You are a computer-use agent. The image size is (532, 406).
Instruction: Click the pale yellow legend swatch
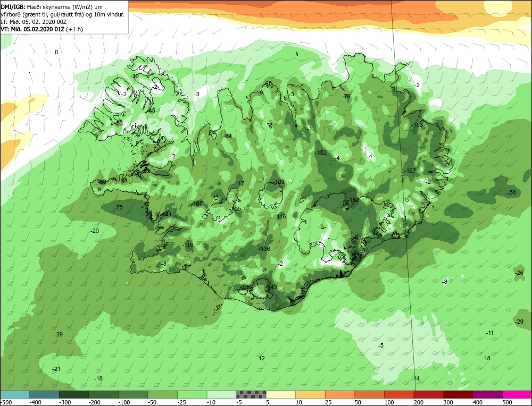click(x=281, y=394)
